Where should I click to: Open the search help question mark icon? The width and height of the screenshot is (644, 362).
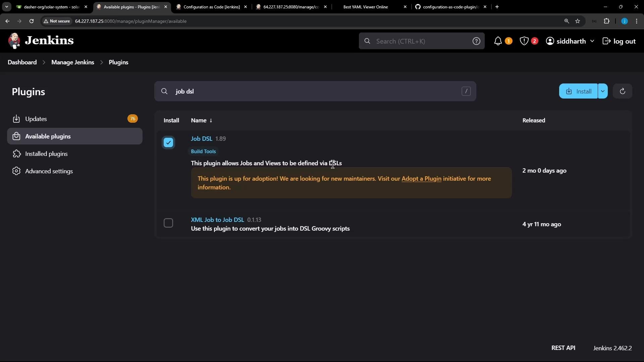tap(476, 41)
